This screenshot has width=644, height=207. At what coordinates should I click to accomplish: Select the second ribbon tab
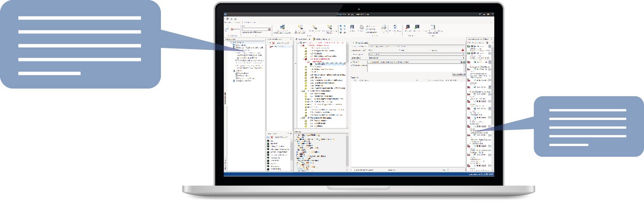[x=237, y=22]
